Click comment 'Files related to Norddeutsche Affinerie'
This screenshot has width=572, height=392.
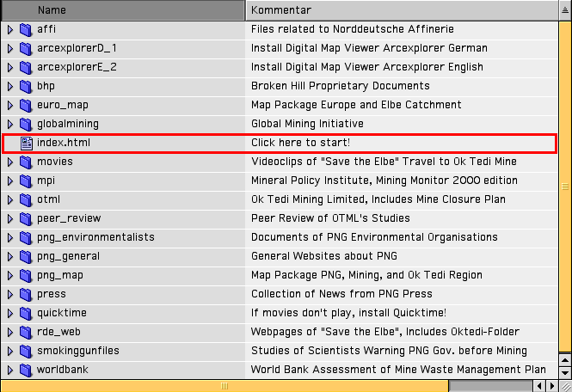353,29
